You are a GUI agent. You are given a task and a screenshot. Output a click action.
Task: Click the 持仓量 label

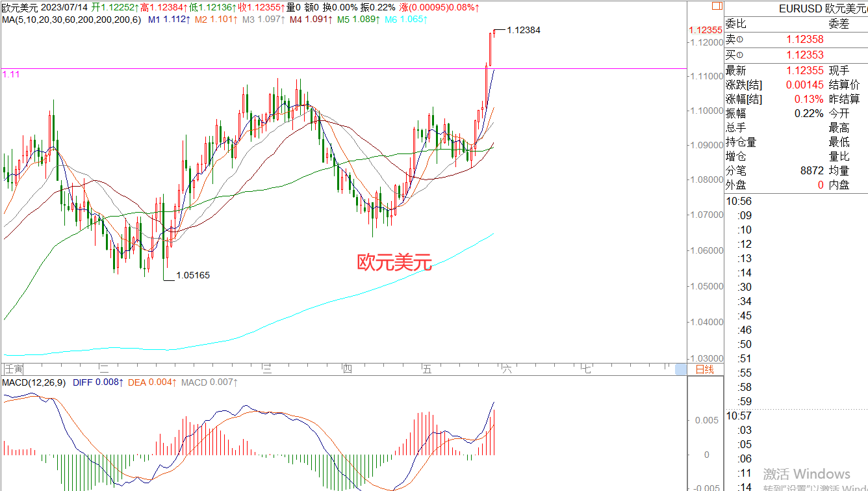741,142
